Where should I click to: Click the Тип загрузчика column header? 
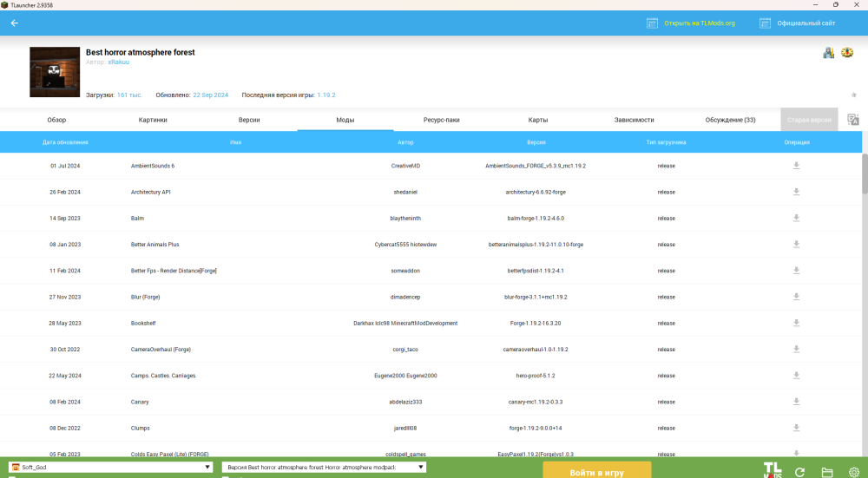(x=666, y=142)
